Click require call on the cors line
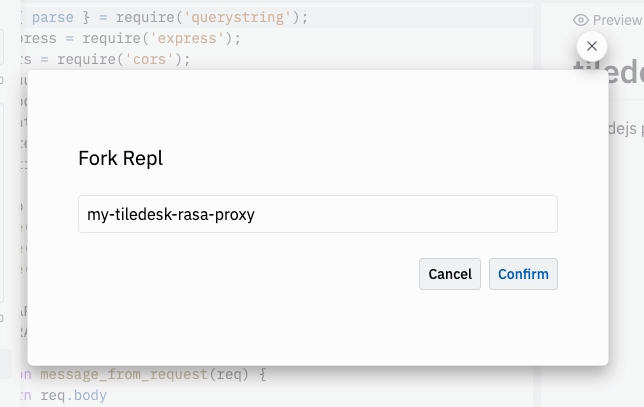 [x=89, y=59]
